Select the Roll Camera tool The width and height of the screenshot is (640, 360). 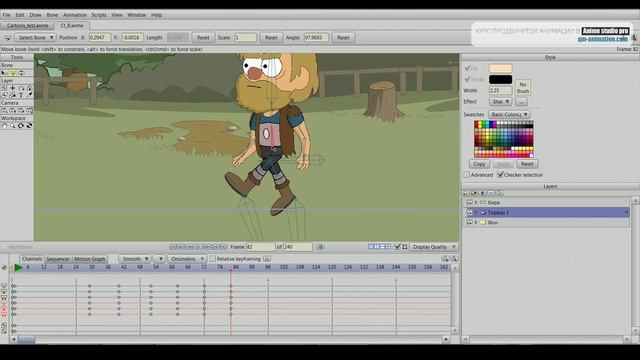tap(21, 111)
